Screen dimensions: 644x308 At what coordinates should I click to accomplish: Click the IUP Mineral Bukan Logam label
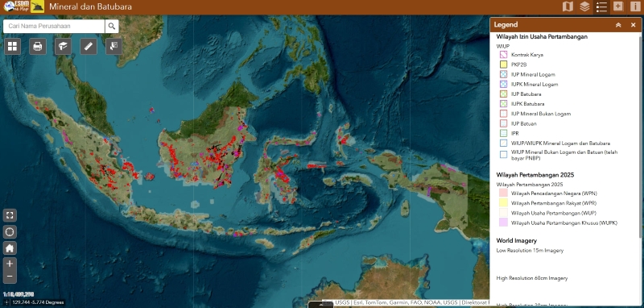pos(541,114)
